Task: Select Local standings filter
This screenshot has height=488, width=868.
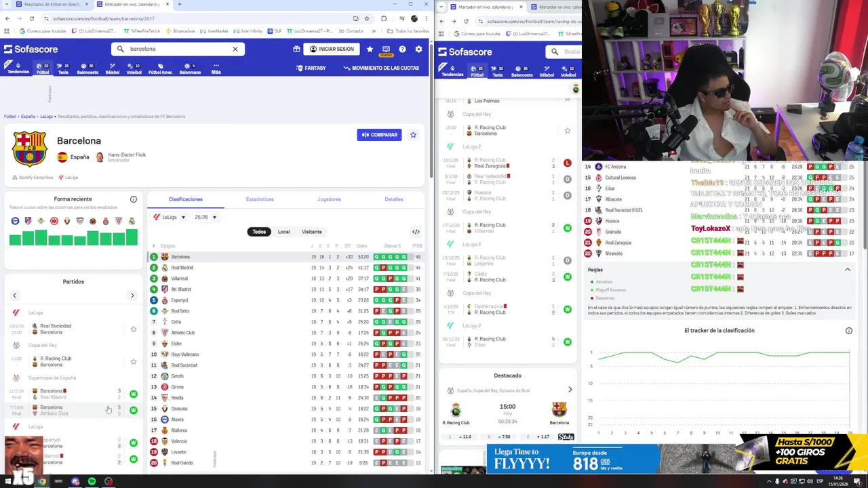Action: tap(283, 232)
